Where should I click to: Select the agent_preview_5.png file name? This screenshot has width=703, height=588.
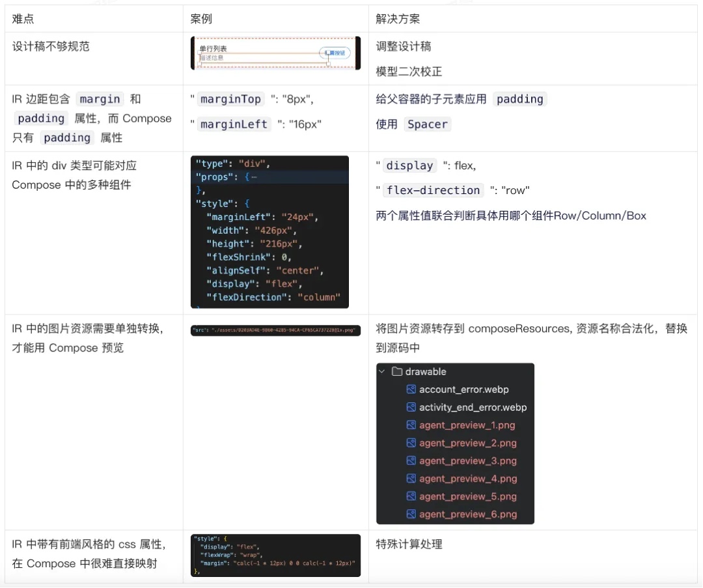[467, 496]
